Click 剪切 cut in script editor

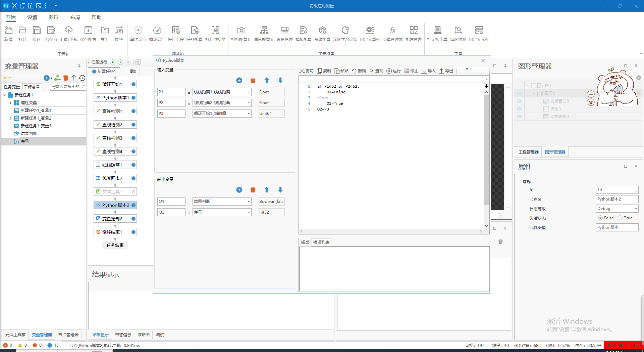(307, 71)
